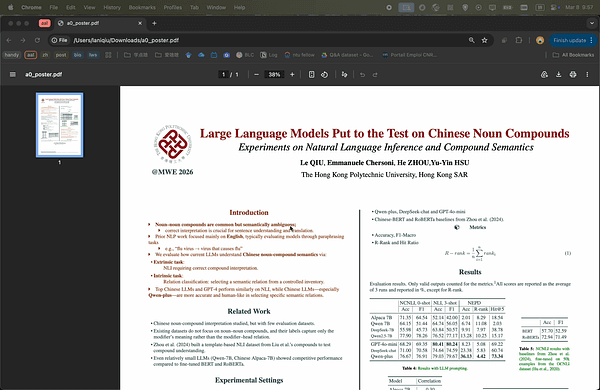Open the Chrome profile avatar
Screen dimensions: 600x390
pos(540,40)
